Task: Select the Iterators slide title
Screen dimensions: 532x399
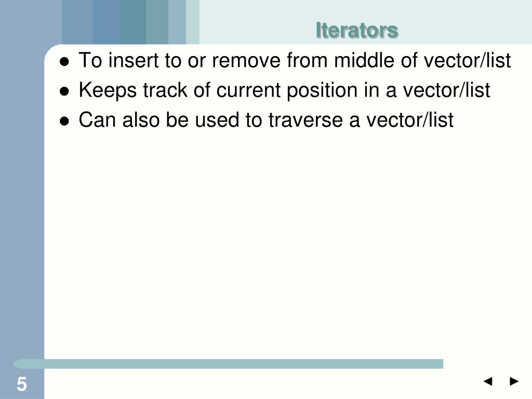Action: [x=356, y=30]
